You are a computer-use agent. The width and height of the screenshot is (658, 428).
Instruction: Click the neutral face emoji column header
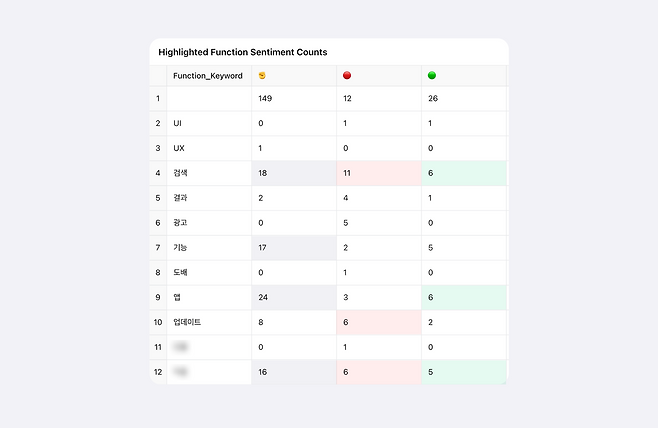(262, 76)
